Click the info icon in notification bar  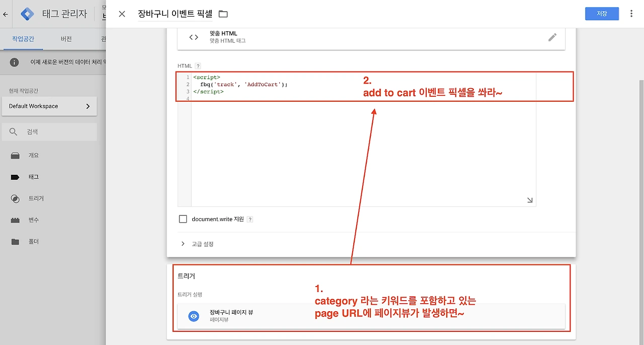(15, 62)
